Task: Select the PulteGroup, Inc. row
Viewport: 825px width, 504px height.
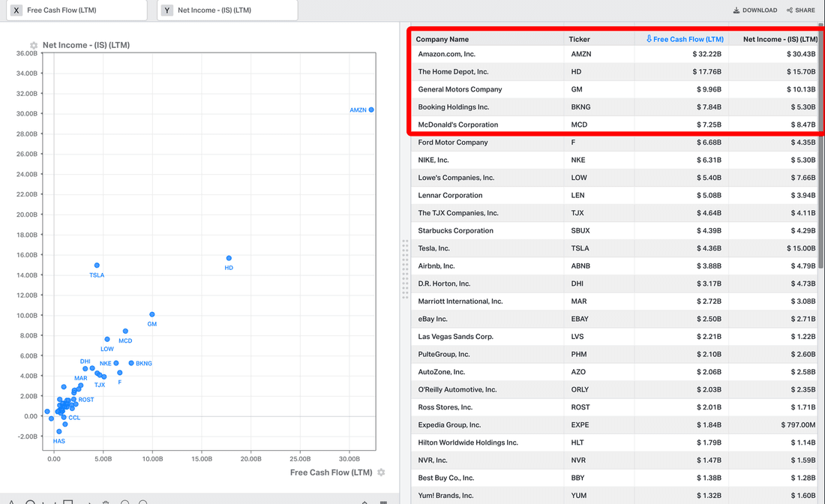Action: point(614,355)
